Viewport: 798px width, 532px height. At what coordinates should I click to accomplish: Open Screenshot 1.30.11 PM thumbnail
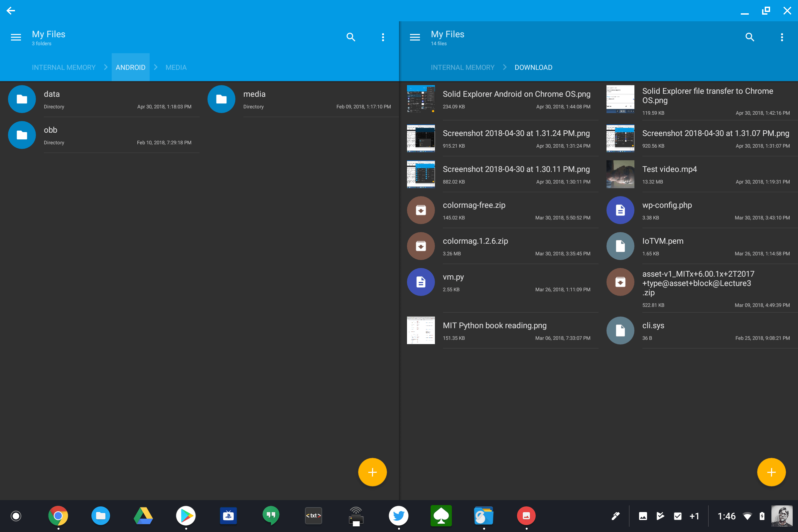(421, 174)
